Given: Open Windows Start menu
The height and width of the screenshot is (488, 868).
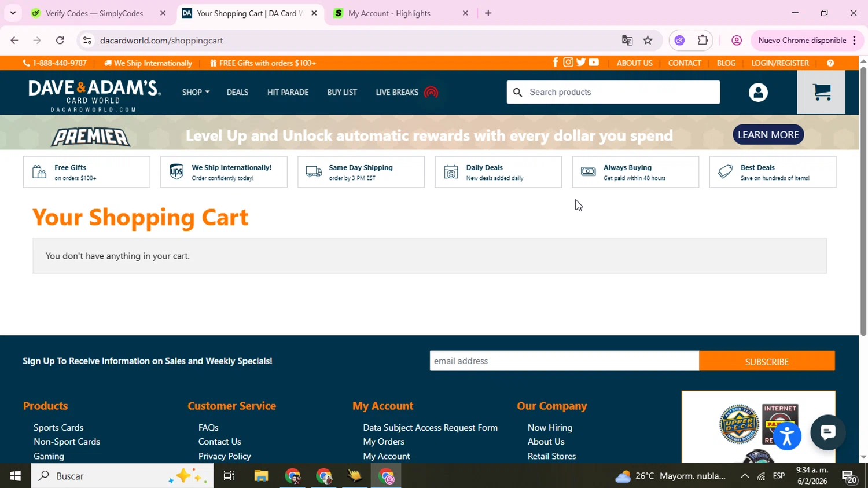Looking at the screenshot, I should point(16,476).
